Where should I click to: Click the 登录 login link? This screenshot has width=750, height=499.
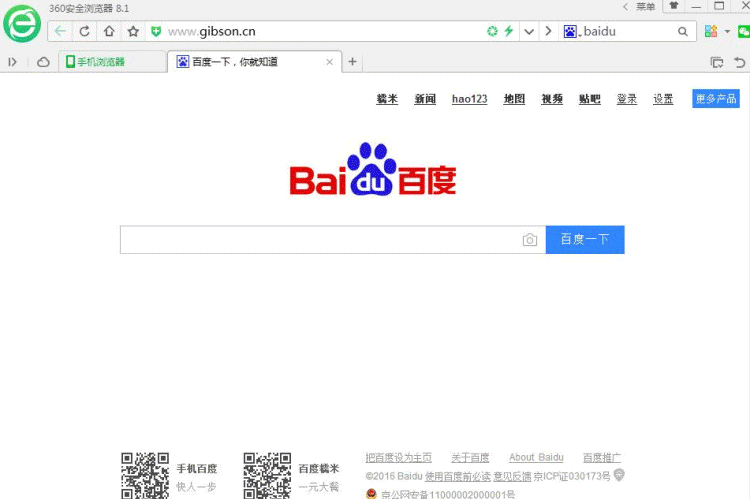(x=627, y=99)
